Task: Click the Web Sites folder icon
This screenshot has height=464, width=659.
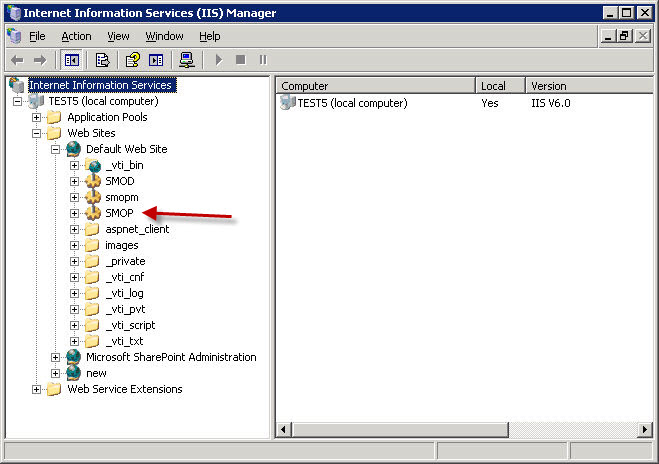Action: [54, 133]
